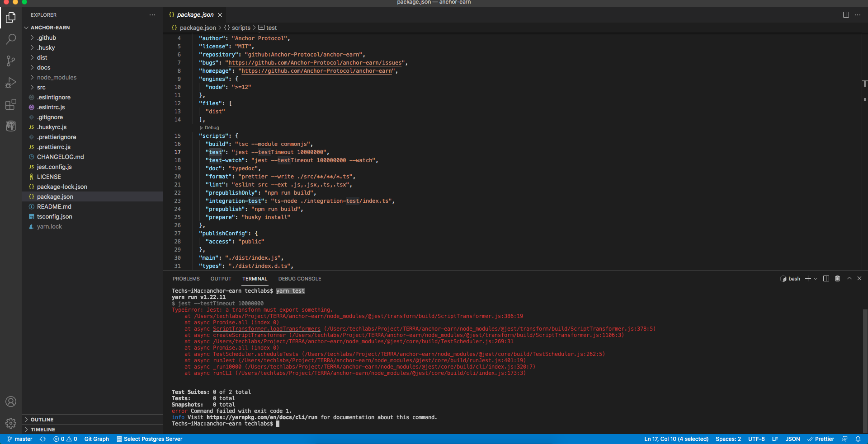The height and width of the screenshot is (444, 868).
Task: Open the Prettier status item
Action: (x=821, y=439)
